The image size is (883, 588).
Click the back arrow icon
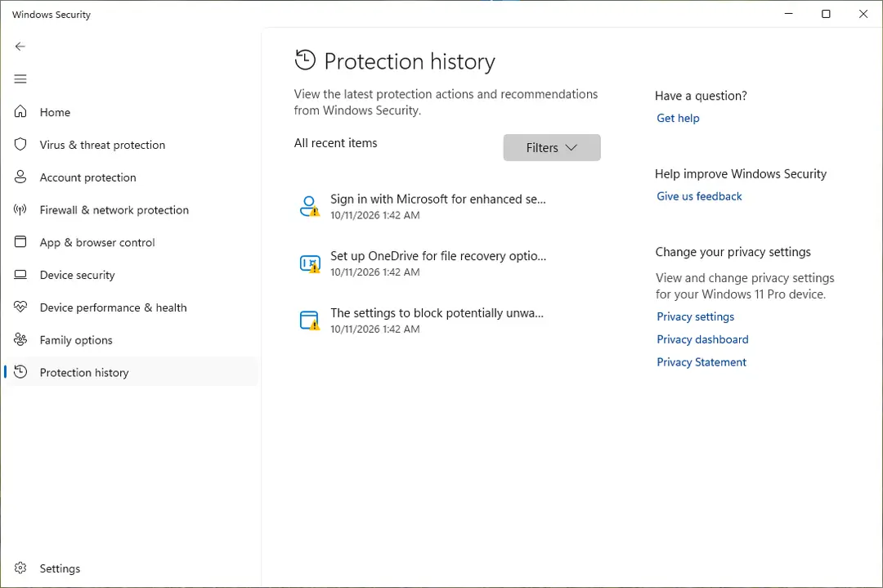coord(20,46)
